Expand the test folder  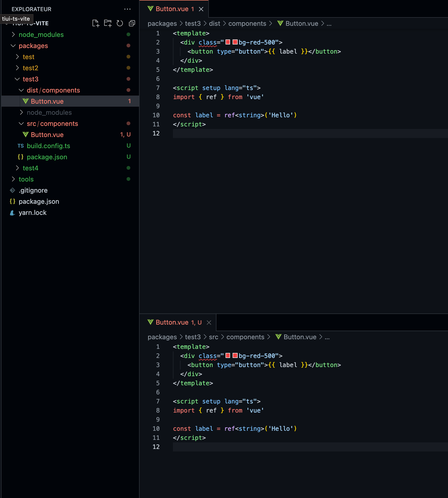pyautogui.click(x=70, y=57)
